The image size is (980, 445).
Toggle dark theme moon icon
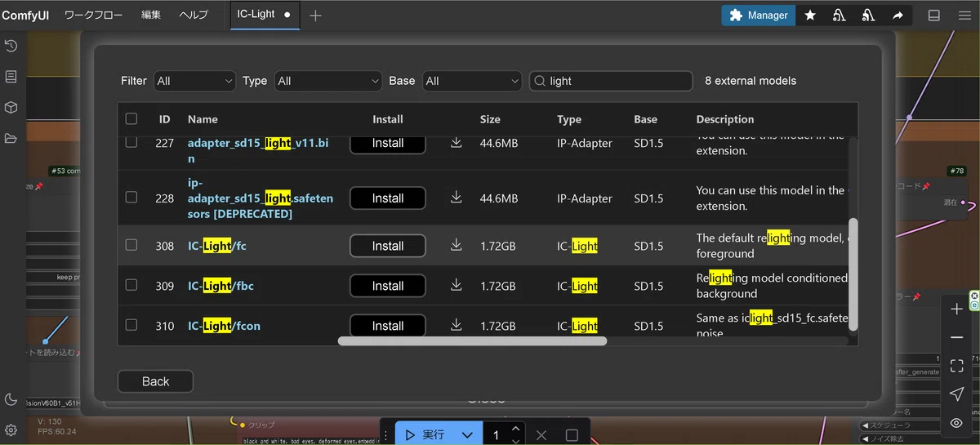[x=11, y=399]
